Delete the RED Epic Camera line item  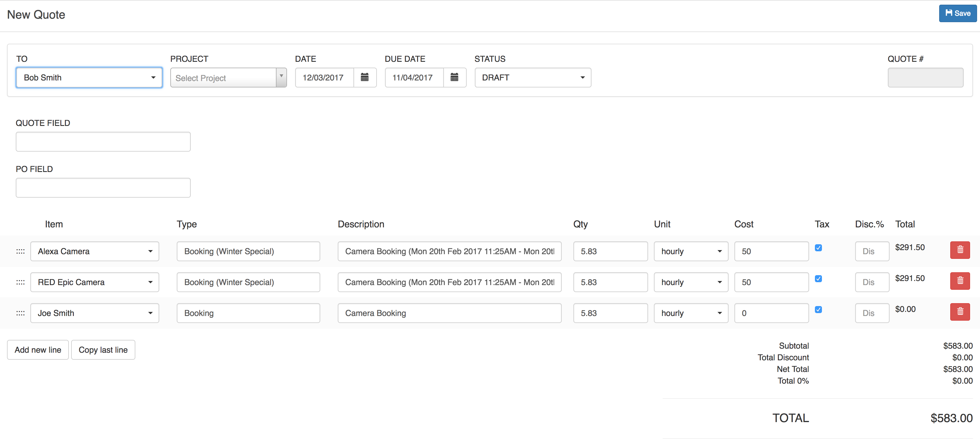(960, 280)
